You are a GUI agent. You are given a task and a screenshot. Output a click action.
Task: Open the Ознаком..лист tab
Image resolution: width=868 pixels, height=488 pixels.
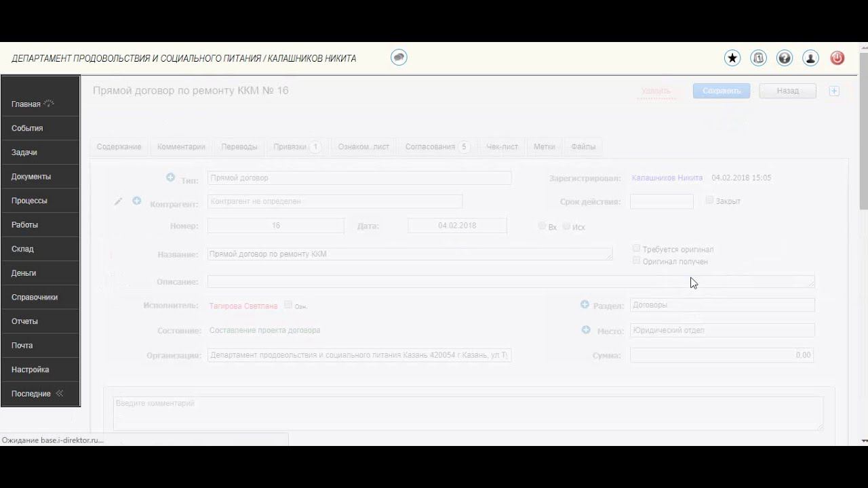363,146
